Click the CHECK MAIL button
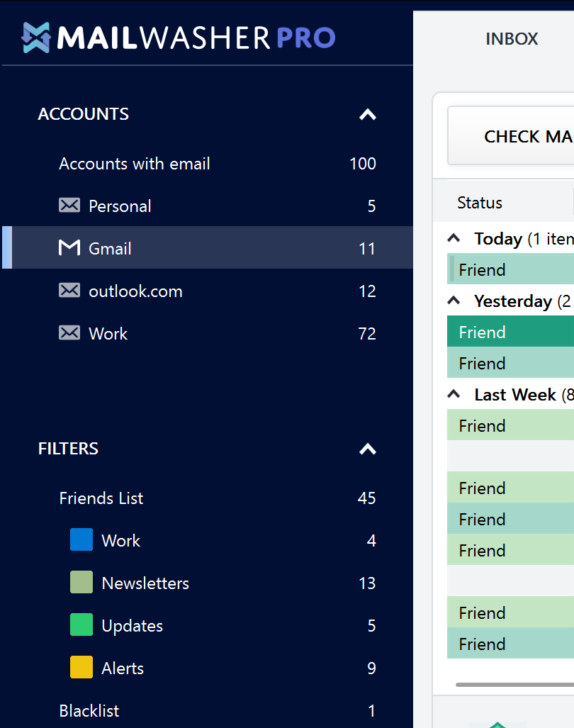The height and width of the screenshot is (728, 574). point(511,136)
